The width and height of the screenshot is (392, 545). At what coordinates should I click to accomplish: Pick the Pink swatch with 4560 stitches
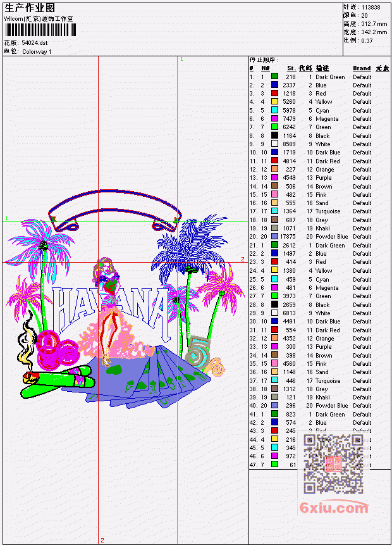coord(274,363)
